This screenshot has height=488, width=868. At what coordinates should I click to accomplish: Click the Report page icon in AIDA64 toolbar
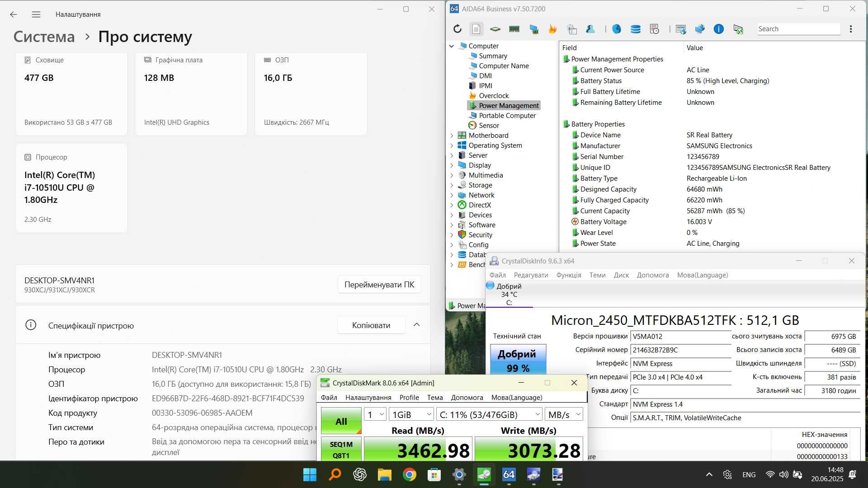tap(476, 29)
